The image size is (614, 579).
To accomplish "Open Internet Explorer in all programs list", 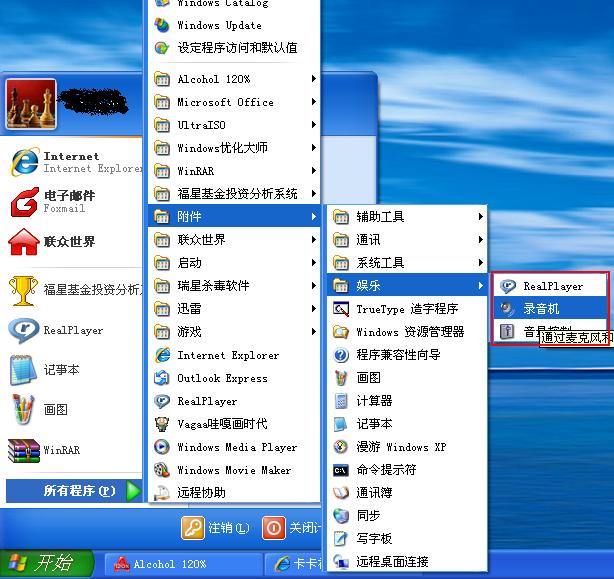I will (x=234, y=355).
